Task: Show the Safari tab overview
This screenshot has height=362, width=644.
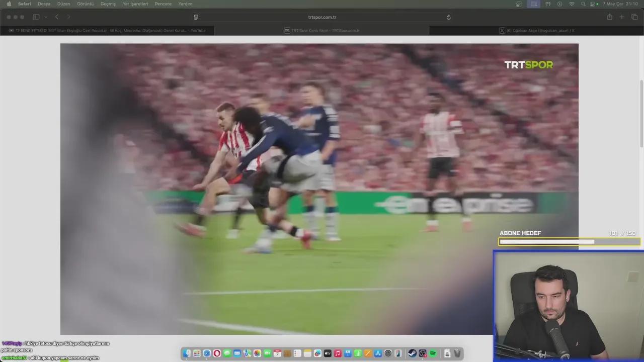Action: coord(634,17)
